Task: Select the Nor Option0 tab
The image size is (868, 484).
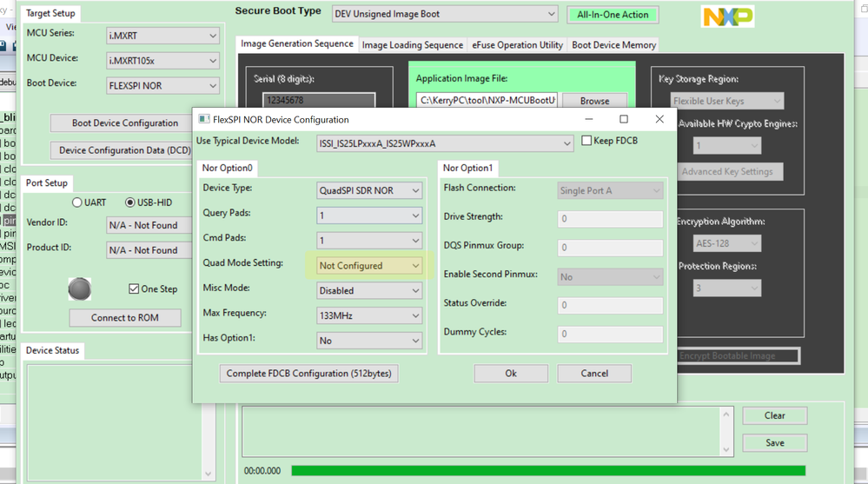Action: click(x=227, y=168)
